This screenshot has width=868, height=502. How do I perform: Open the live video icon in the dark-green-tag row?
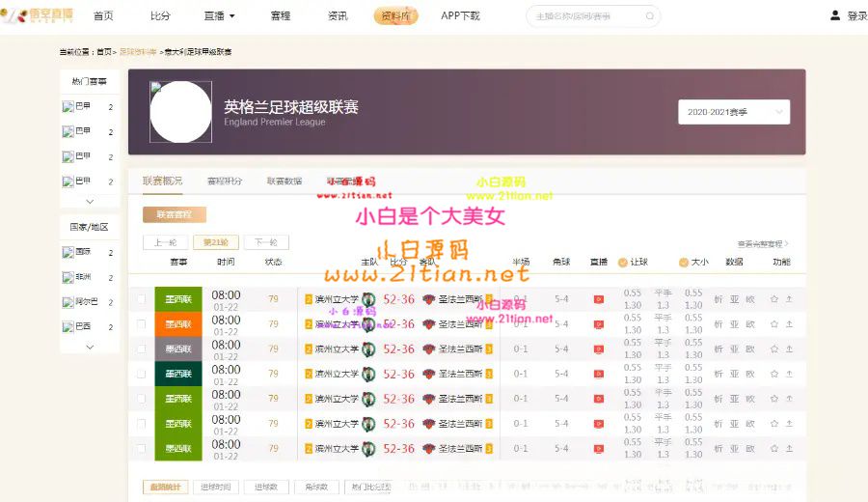pyautogui.click(x=598, y=374)
